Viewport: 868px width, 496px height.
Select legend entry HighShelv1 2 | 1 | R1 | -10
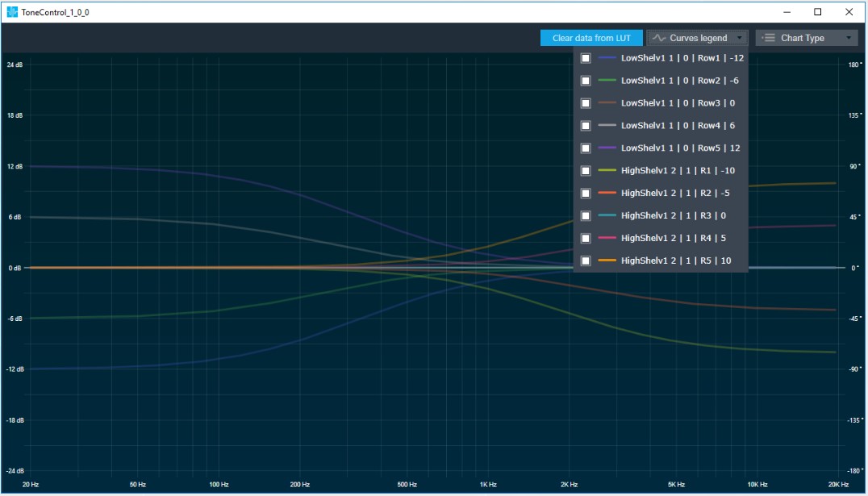pyautogui.click(x=678, y=171)
